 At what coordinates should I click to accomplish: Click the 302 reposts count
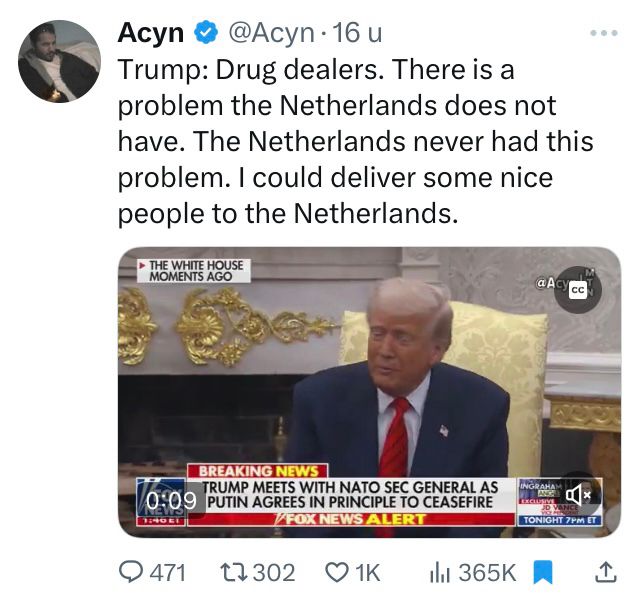[x=274, y=573]
